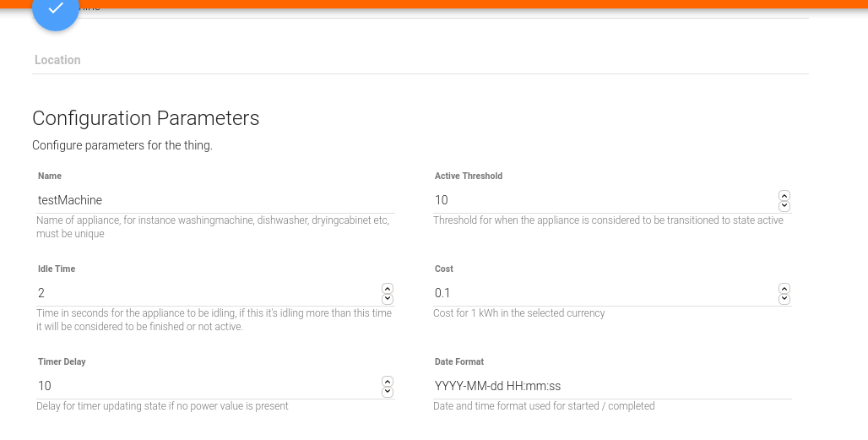The width and height of the screenshot is (868, 440).
Task: Edit the Cost number field
Action: pos(599,293)
